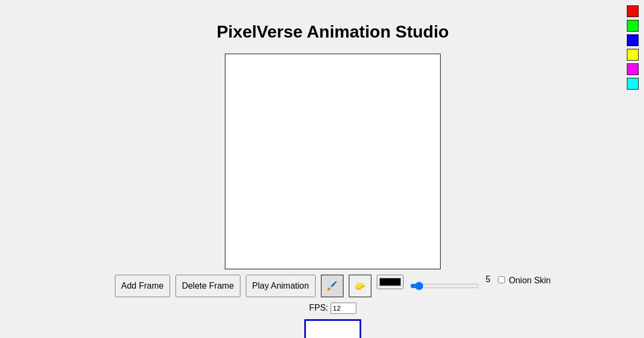The height and width of the screenshot is (338, 644).
Task: Click the Delete Frame button
Action: [208, 286]
